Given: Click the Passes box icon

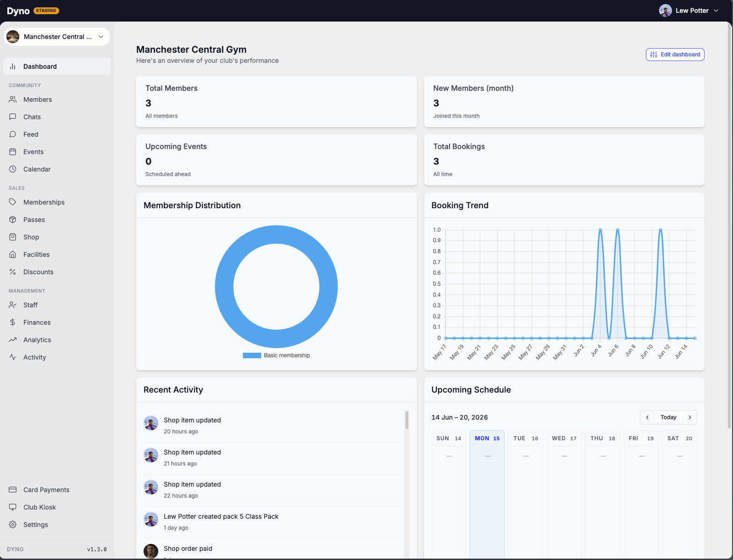Looking at the screenshot, I should [x=13, y=220].
